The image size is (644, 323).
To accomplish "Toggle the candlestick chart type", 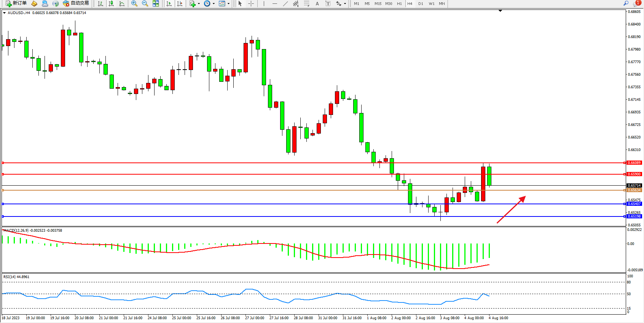I will pos(111,3).
